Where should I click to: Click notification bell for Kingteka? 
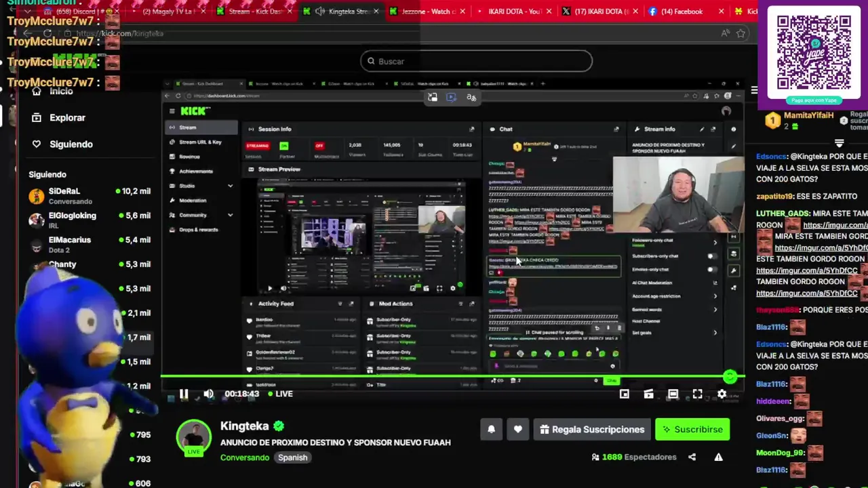491,429
